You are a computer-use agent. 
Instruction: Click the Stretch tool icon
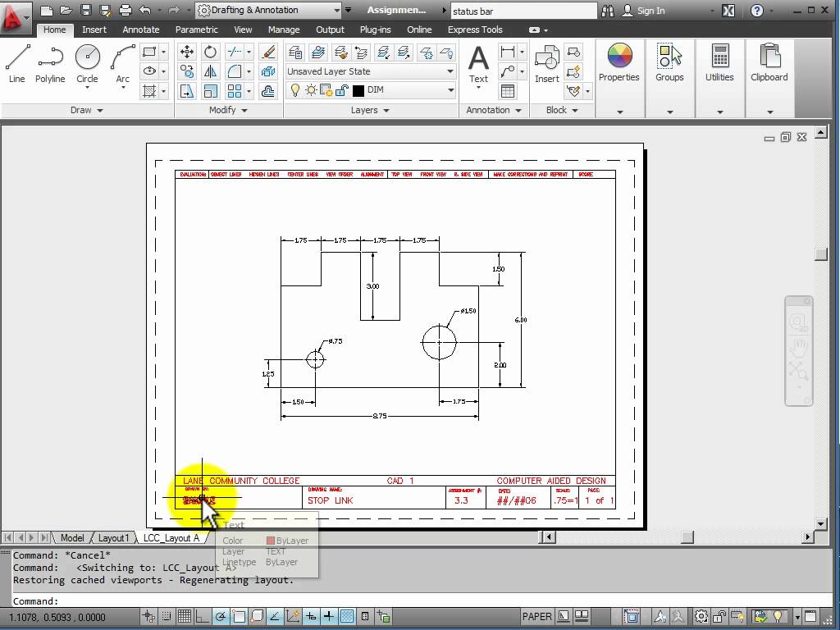point(186,91)
